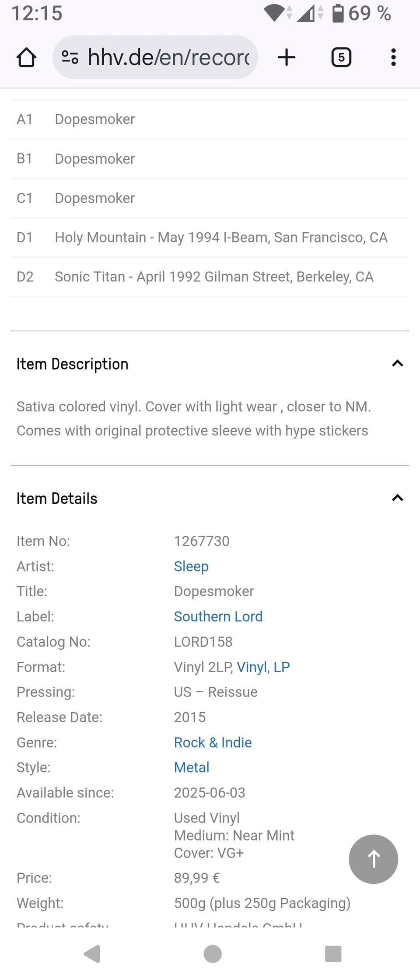Follow the LP format link
Screen dimensions: 420x980
(282, 667)
